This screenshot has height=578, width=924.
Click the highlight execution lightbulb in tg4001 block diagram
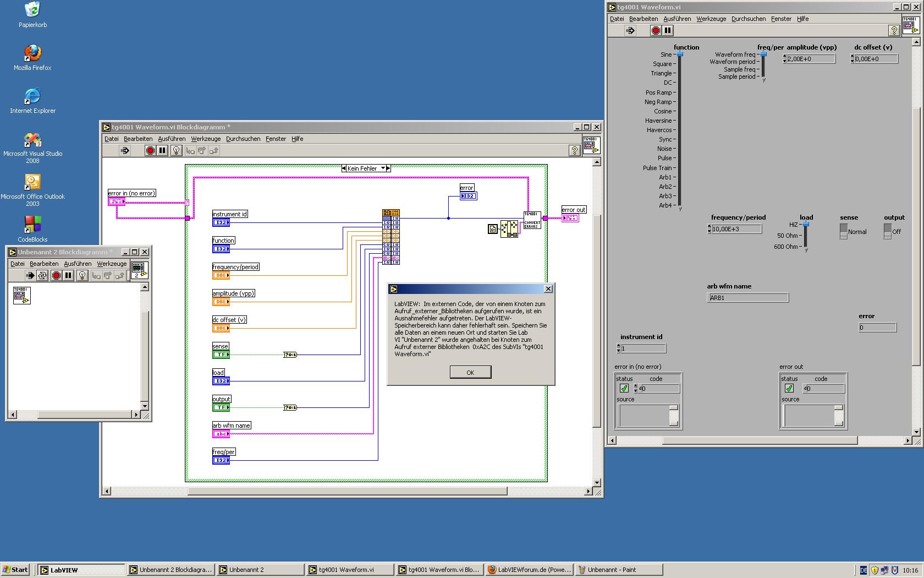point(176,151)
